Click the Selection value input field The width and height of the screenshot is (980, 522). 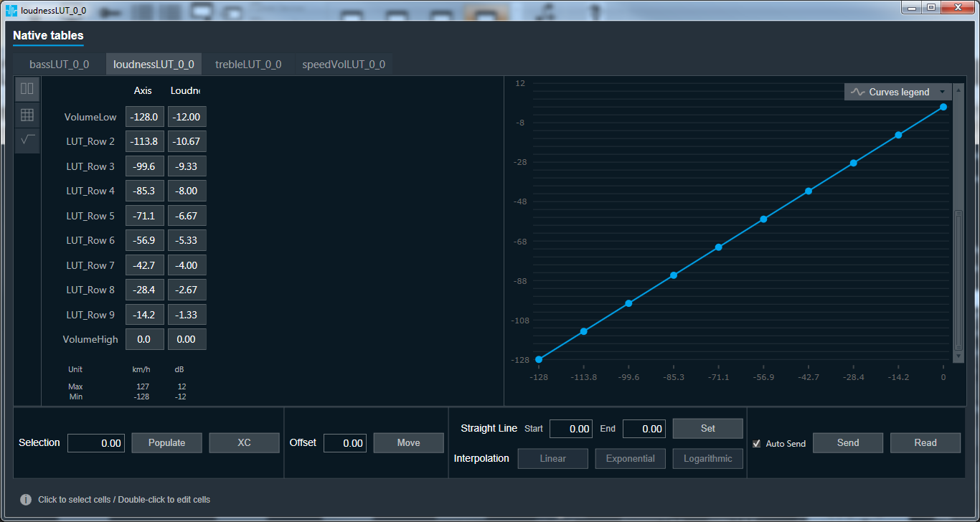click(96, 443)
